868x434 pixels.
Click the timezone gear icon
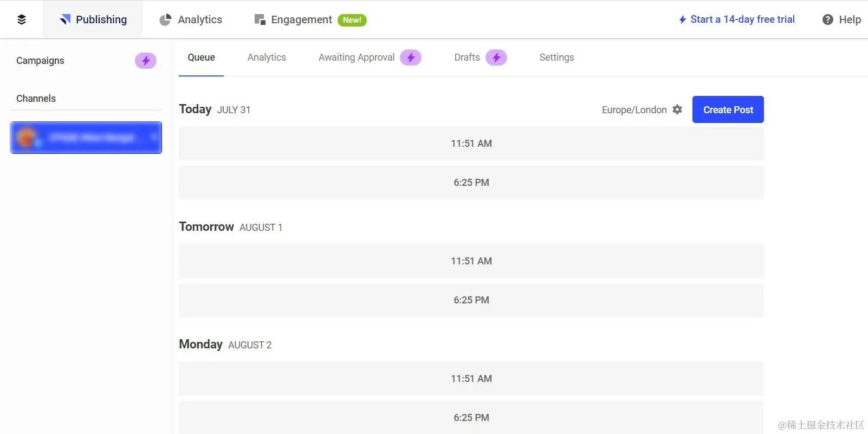[677, 109]
